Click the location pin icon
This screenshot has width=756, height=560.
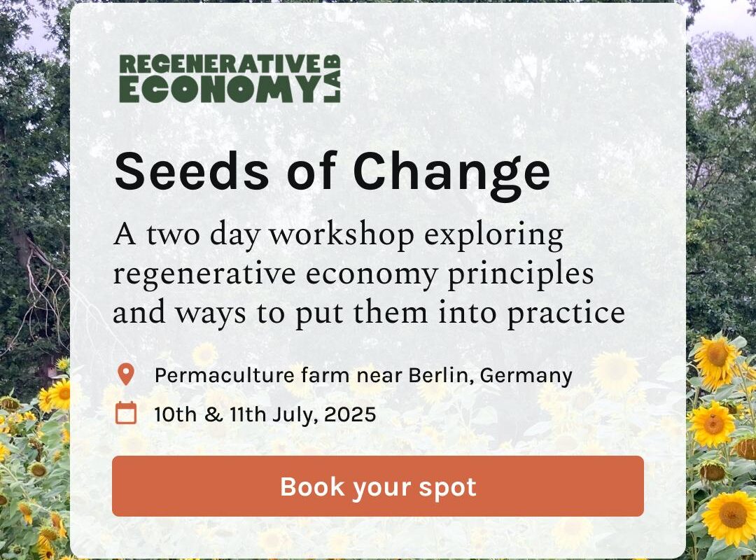pos(126,374)
